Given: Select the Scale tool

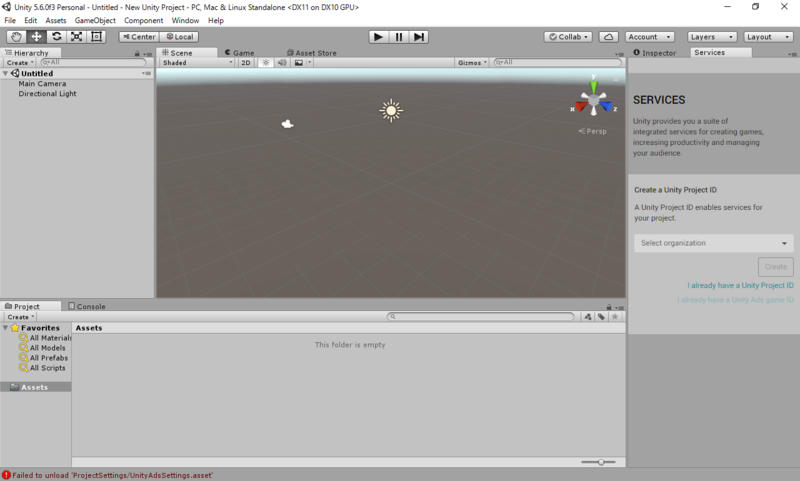Looking at the screenshot, I should click(x=76, y=37).
